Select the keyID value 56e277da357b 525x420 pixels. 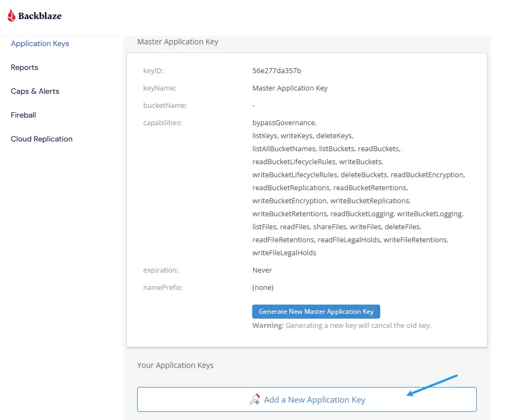pos(277,70)
